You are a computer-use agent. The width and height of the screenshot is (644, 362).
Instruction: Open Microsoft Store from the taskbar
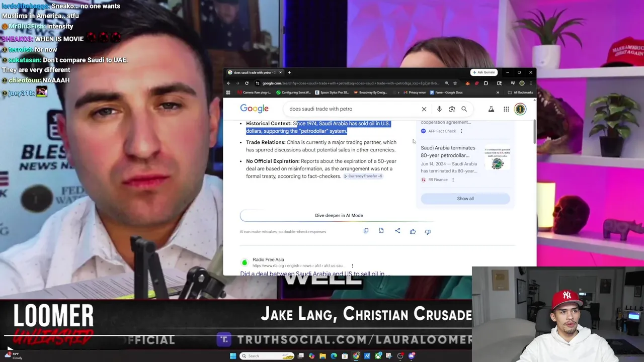click(x=345, y=356)
